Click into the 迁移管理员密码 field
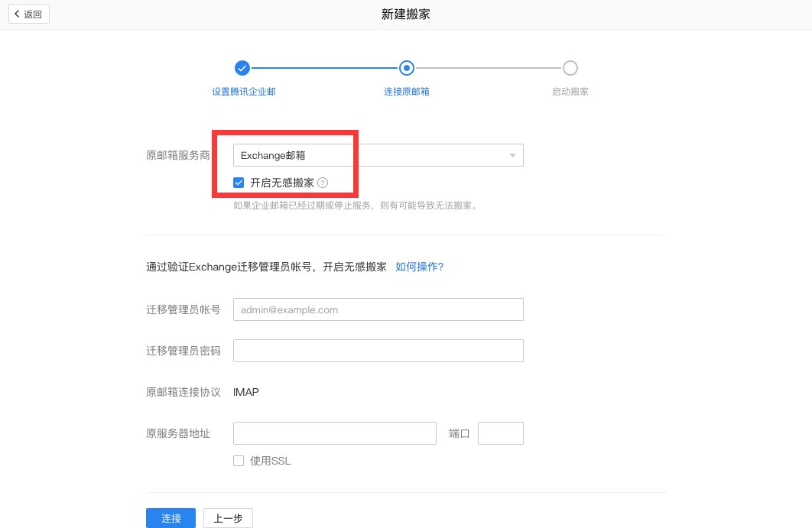Screen dimensions: 812x528 coord(378,351)
